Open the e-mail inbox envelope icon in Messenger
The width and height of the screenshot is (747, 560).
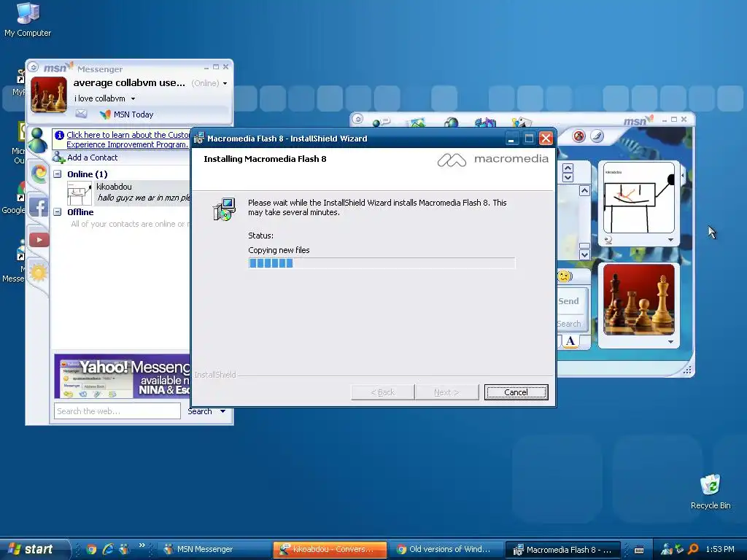81,114
